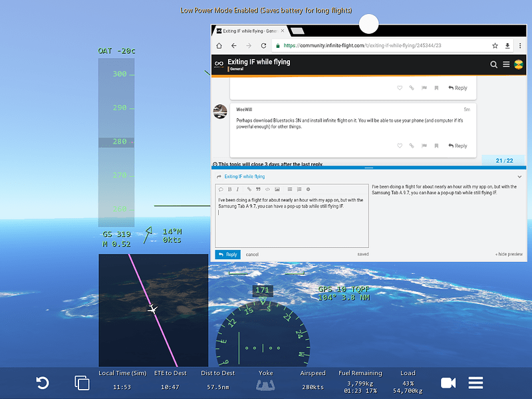Open WeeWill's avatar profile

(x=220, y=112)
